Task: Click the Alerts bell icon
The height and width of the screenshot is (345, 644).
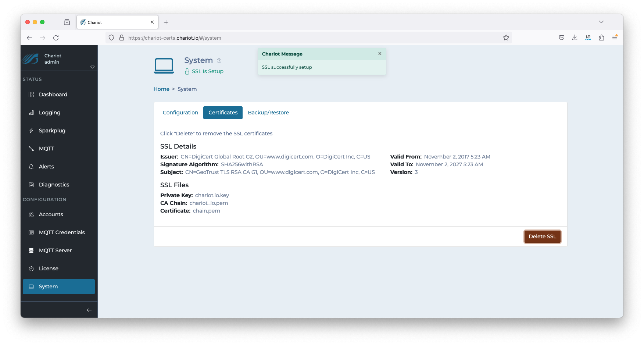Action: [31, 167]
